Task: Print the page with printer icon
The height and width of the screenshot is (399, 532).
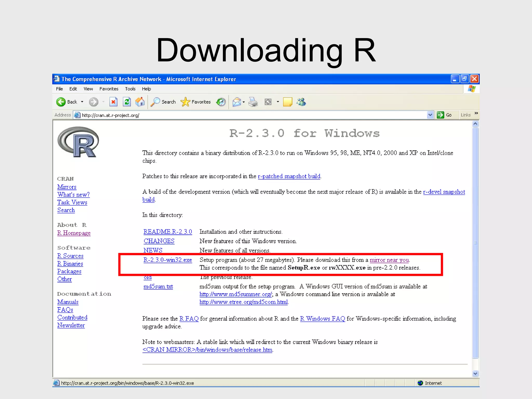Action: tap(253, 102)
